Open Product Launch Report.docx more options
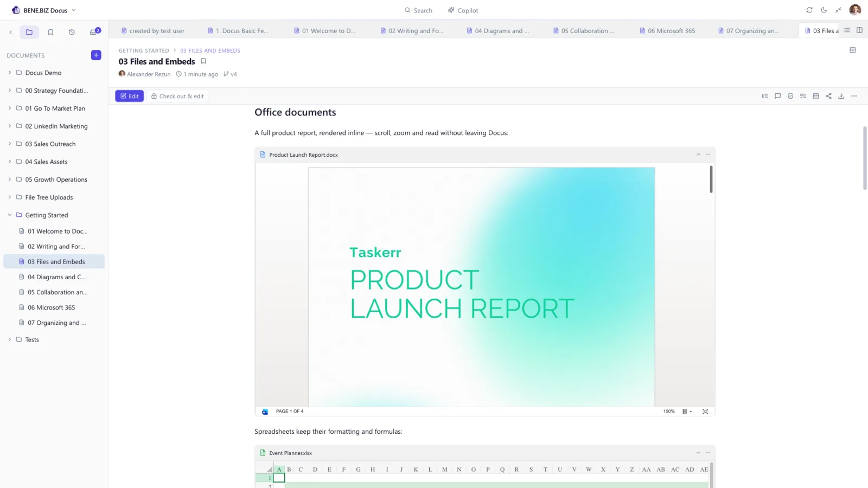 click(x=708, y=155)
